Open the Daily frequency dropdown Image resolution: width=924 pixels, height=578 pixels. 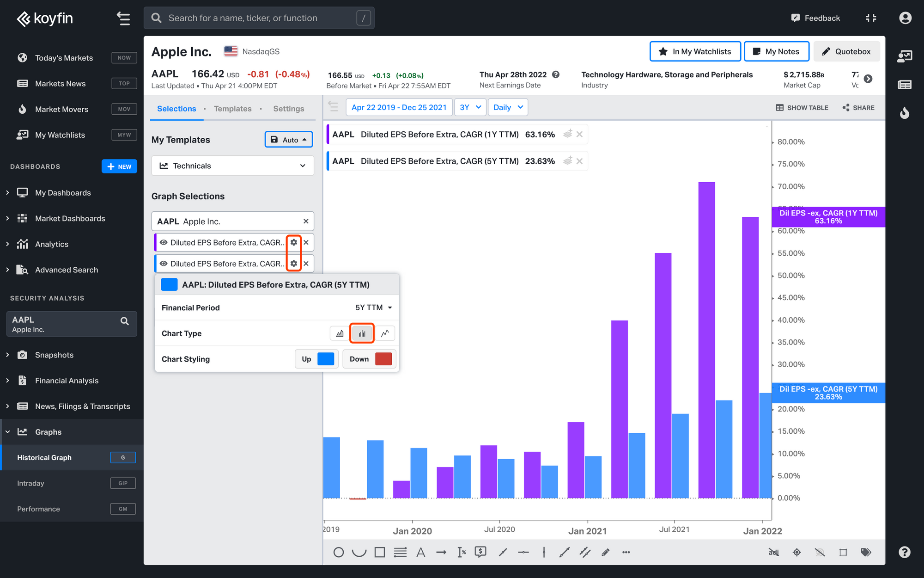[508, 107]
